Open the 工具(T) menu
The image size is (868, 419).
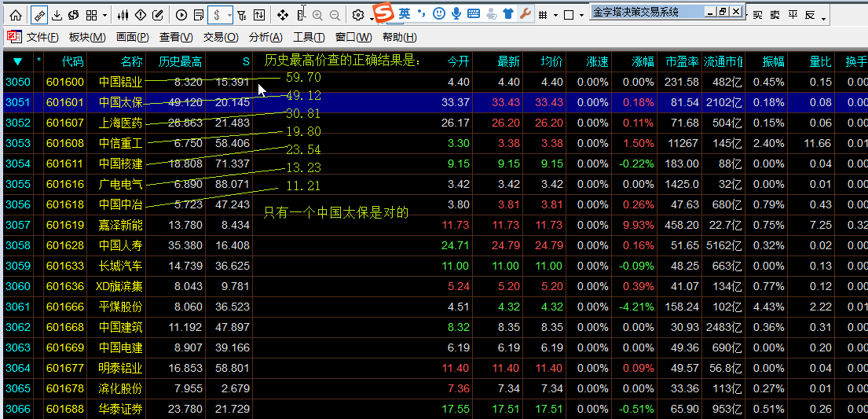309,37
